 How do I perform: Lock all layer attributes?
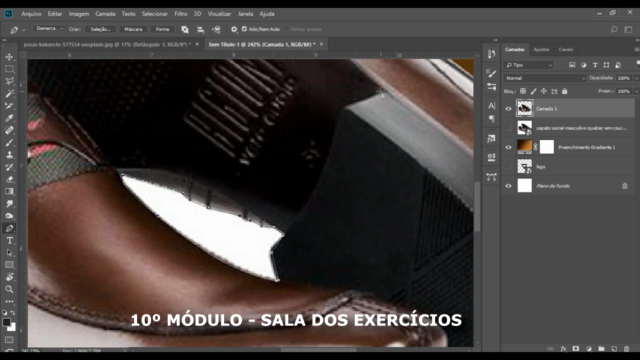(x=564, y=91)
